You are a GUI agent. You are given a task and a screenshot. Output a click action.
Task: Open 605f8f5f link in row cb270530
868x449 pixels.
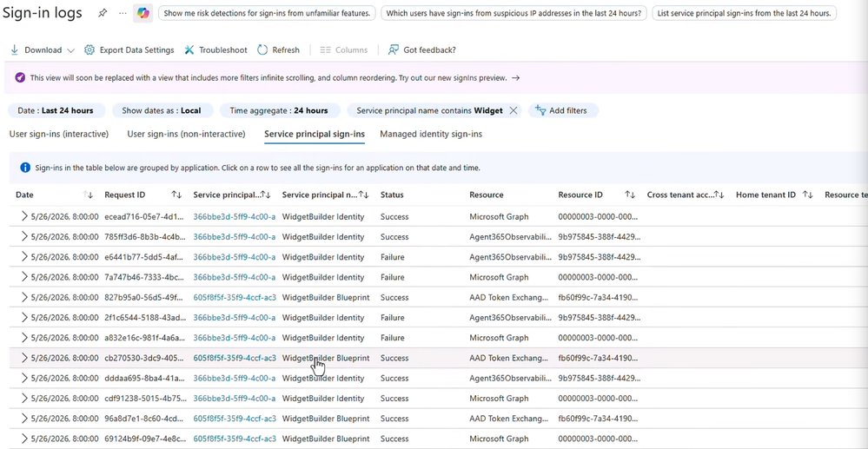[x=235, y=358]
